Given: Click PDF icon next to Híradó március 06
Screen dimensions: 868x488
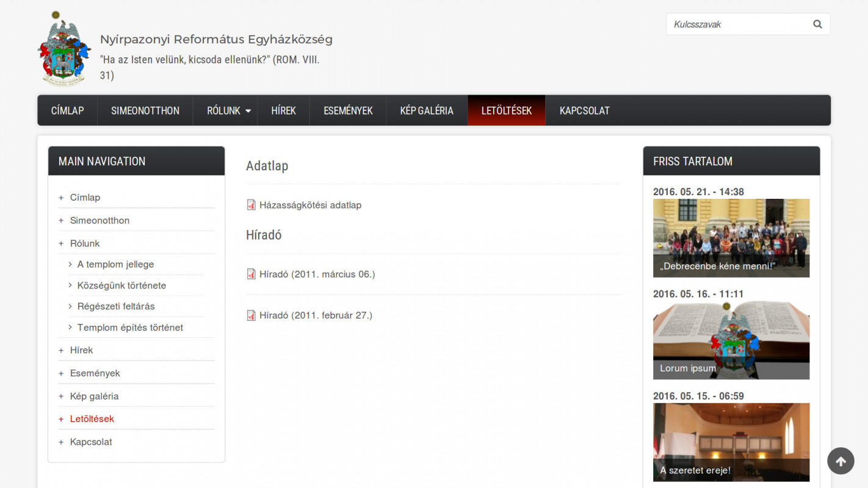Looking at the screenshot, I should [251, 274].
